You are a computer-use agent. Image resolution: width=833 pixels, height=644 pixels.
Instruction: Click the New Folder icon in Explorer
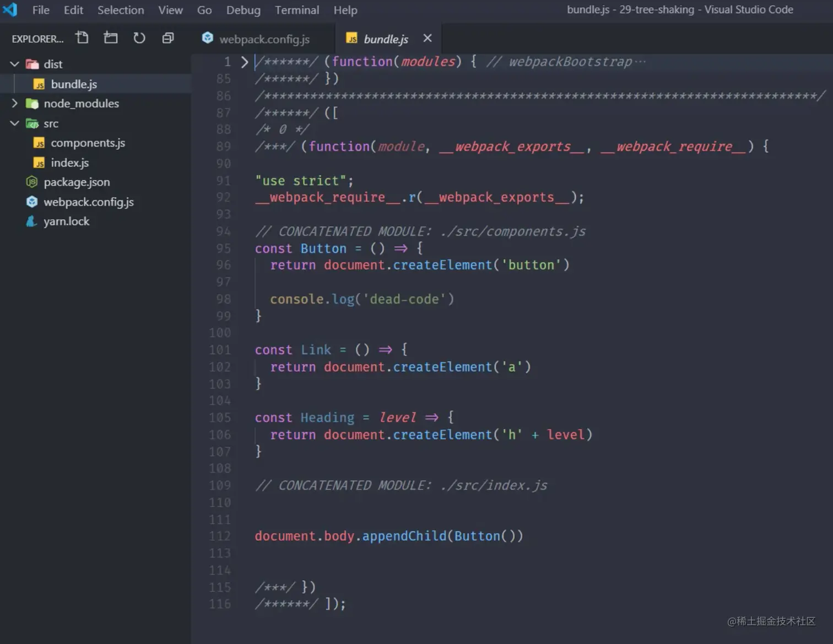click(111, 37)
